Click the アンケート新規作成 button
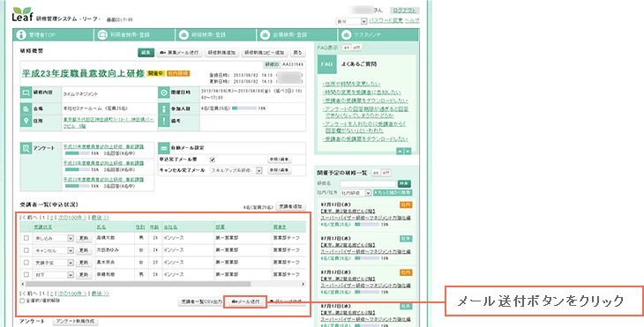This screenshot has width=644, height=327. coord(75,321)
